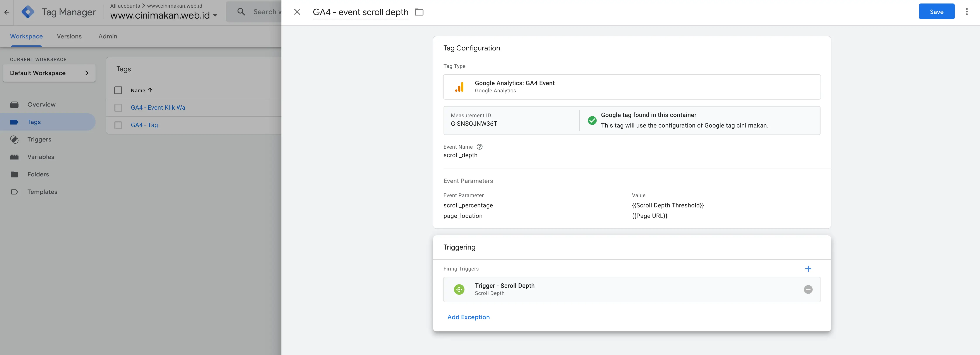Click the Tag Configuration heading
Viewport: 980px width, 355px height.
pos(471,48)
